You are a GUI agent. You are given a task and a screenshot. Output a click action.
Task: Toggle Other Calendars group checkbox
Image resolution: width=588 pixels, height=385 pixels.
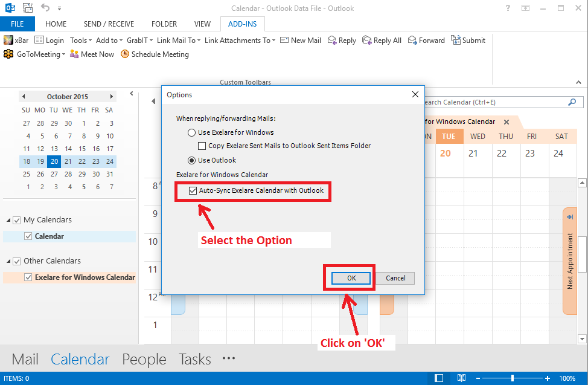tap(16, 261)
